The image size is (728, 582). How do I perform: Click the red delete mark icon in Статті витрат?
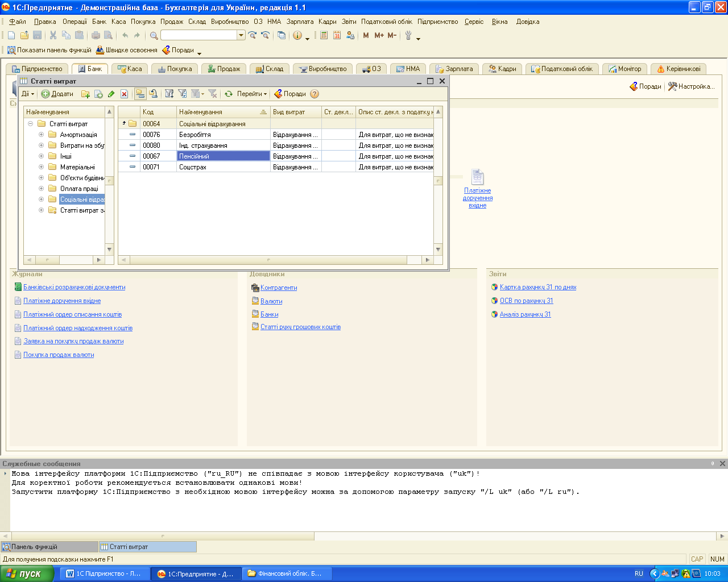pyautogui.click(x=124, y=94)
